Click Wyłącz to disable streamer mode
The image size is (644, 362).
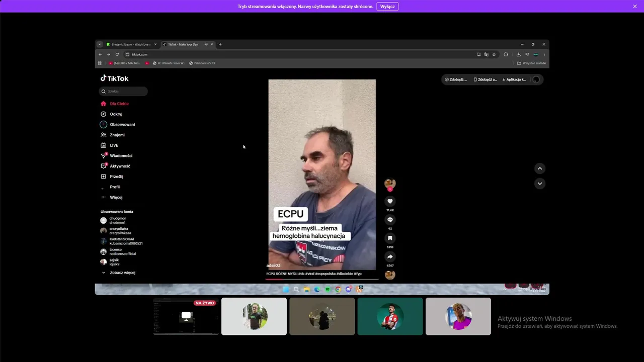(387, 7)
